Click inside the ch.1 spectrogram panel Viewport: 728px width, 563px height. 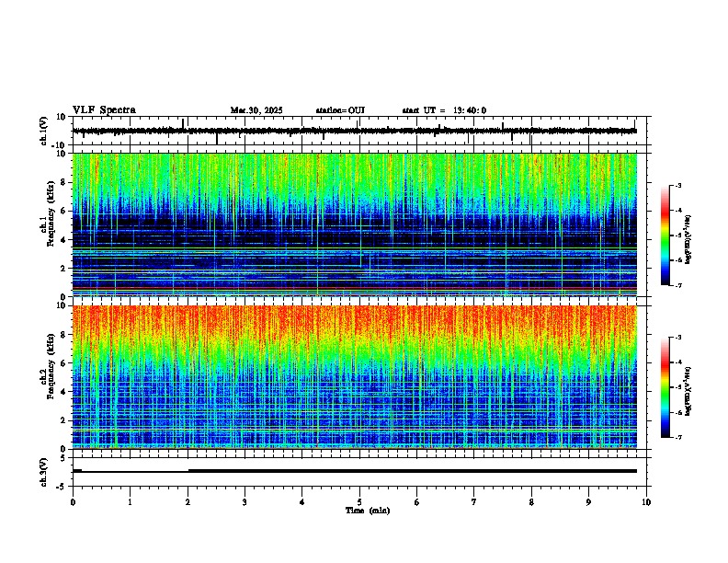tap(355, 224)
